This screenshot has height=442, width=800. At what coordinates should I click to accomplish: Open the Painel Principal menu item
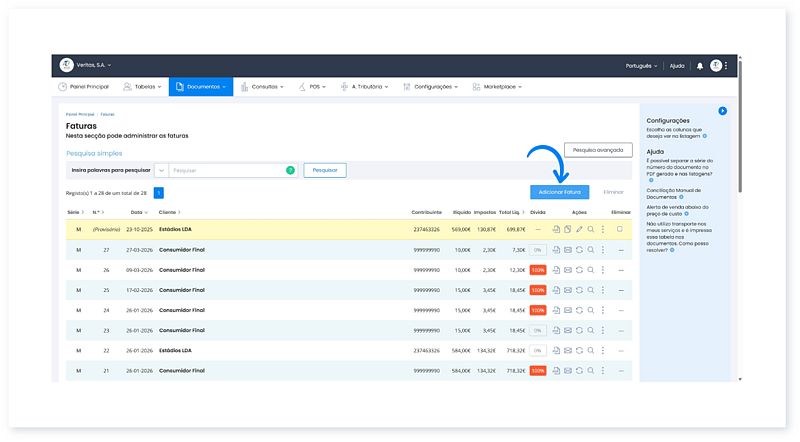(x=84, y=87)
